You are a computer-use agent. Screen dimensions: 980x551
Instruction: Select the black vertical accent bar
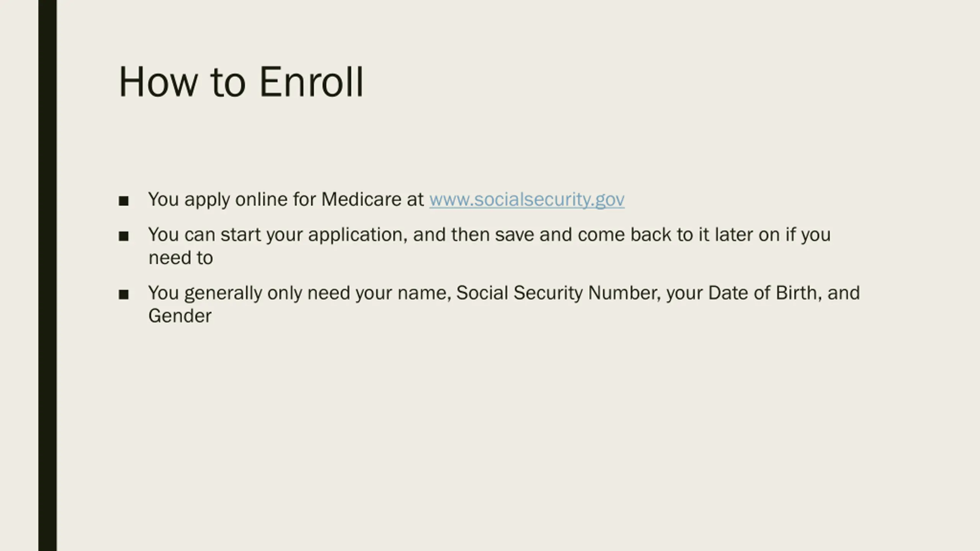(47, 275)
